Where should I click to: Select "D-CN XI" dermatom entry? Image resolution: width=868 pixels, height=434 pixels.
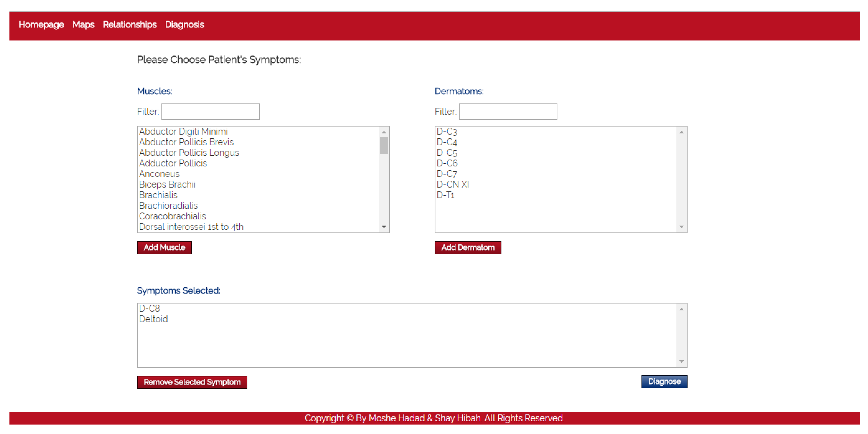(453, 184)
